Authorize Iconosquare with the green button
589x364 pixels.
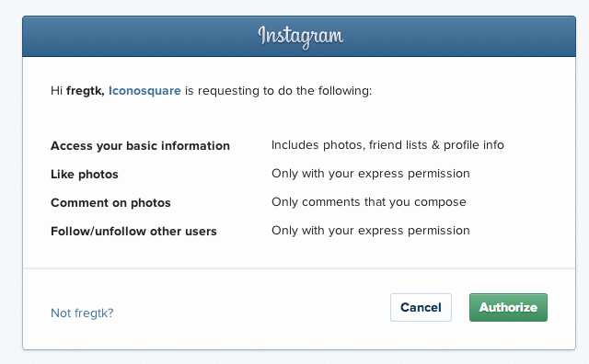[x=508, y=307]
